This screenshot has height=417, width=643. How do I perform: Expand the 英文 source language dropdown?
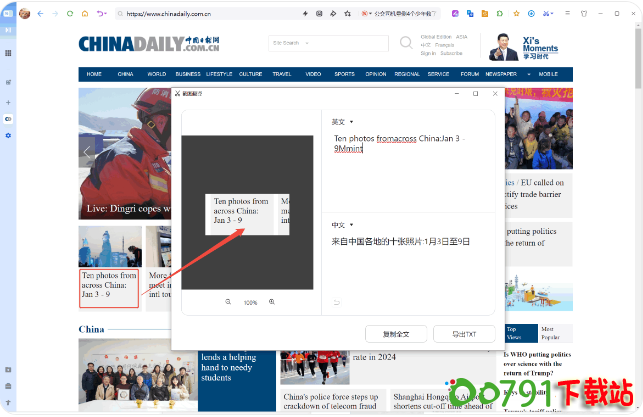pos(343,122)
